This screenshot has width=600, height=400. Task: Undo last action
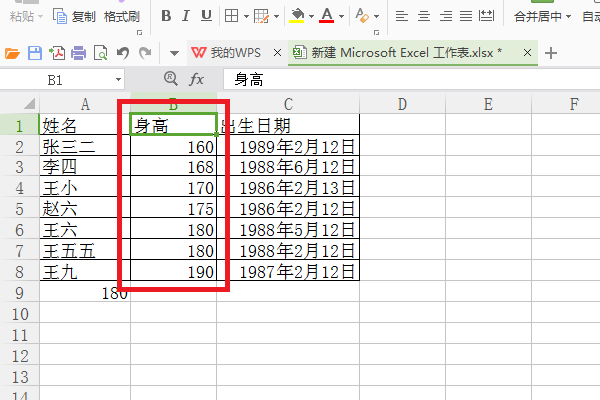pyautogui.click(x=123, y=53)
